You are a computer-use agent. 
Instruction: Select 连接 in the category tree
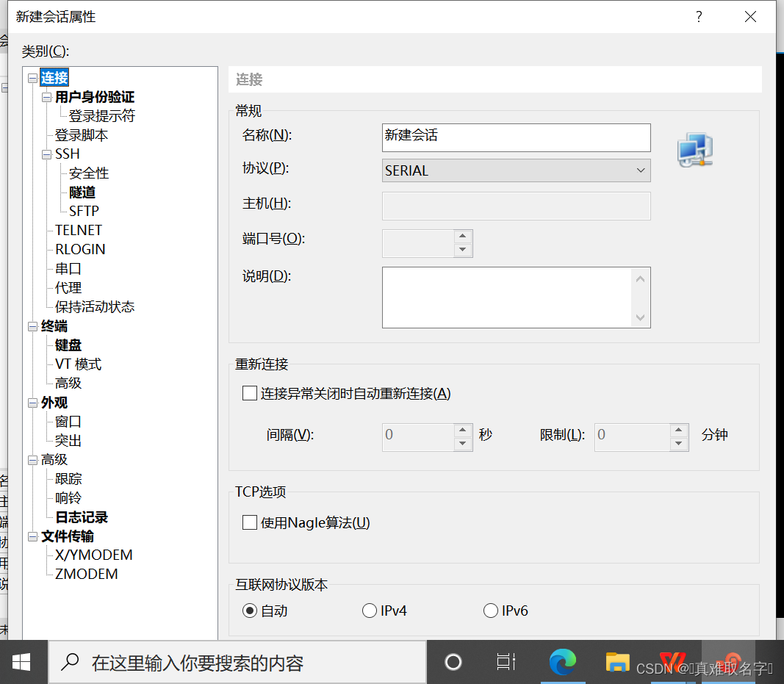tap(54, 77)
